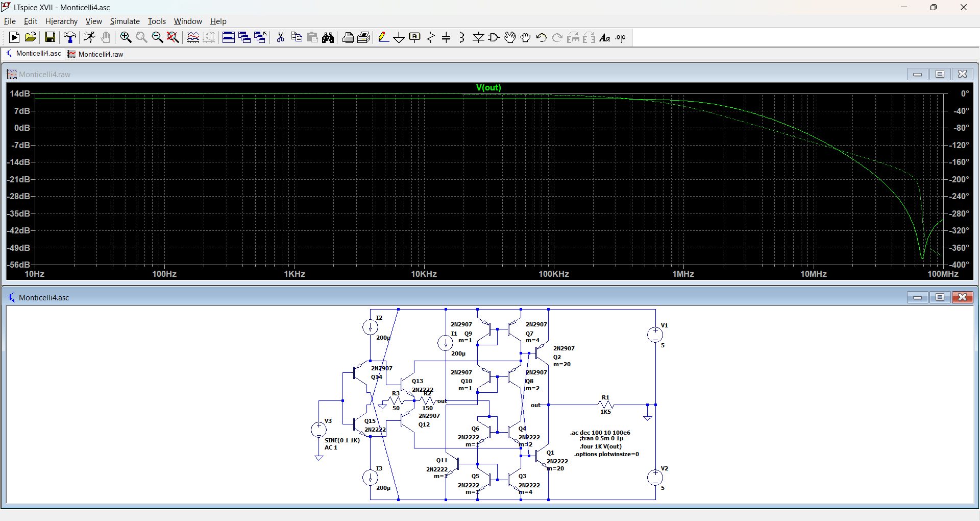Close the Monticelli4.asc schematic window
The height and width of the screenshot is (521, 980).
click(962, 297)
